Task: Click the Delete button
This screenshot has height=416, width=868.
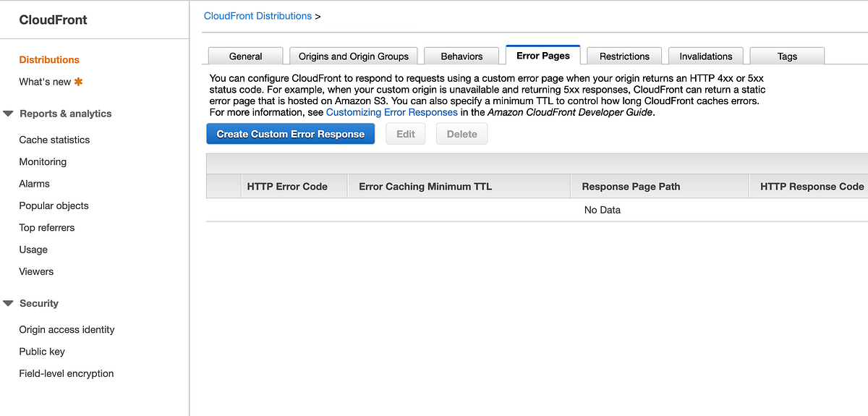Action: [x=461, y=134]
